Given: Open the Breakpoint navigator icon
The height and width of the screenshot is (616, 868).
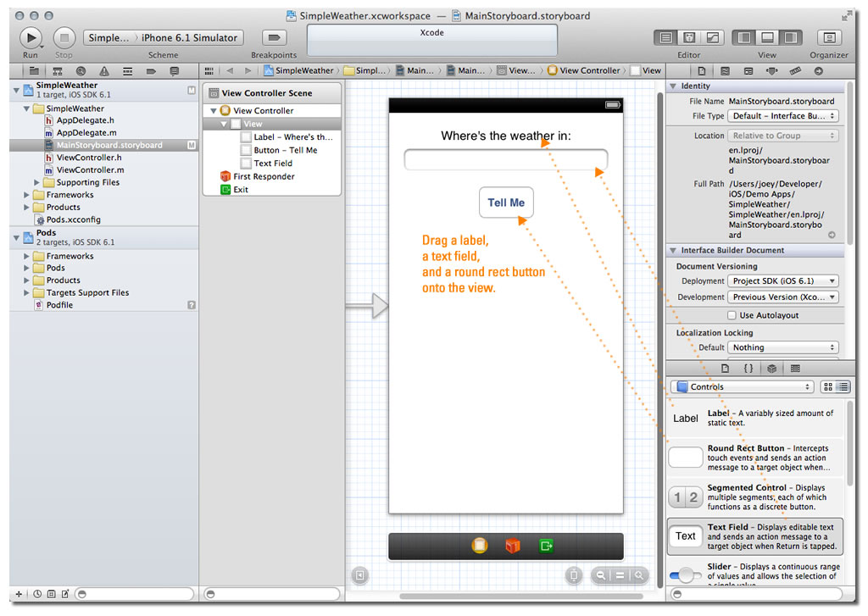Looking at the screenshot, I should 151,71.
